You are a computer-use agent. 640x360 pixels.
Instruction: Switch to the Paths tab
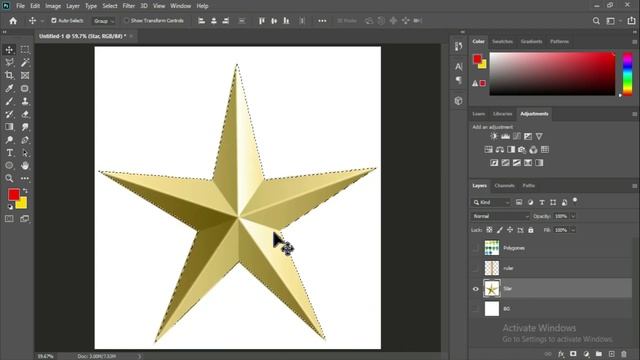pos(529,186)
